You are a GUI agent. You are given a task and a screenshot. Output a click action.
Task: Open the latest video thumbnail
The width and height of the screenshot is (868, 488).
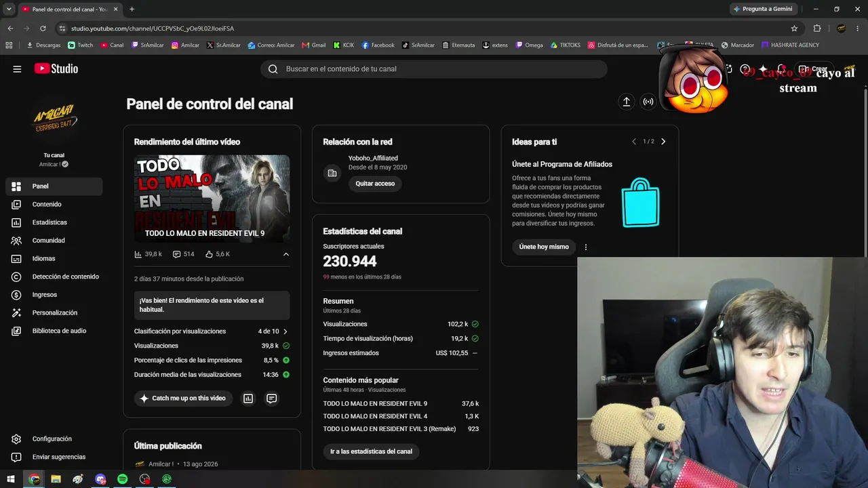click(212, 199)
